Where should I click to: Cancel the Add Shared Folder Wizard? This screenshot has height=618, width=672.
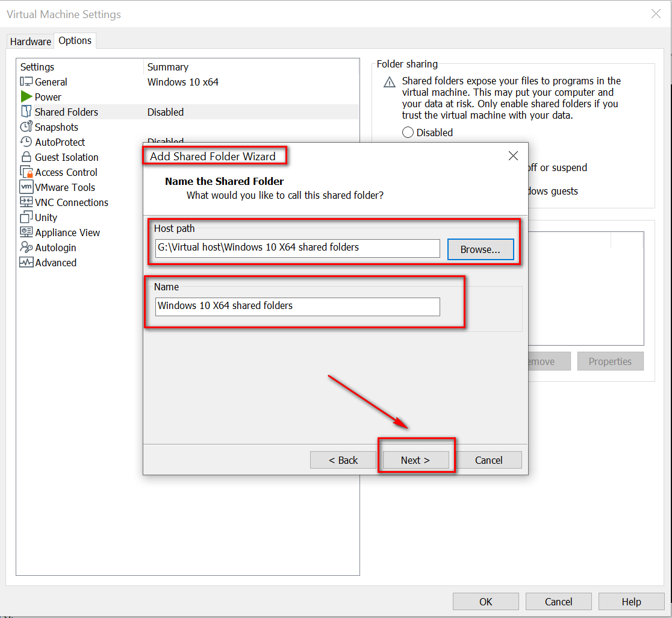[488, 460]
